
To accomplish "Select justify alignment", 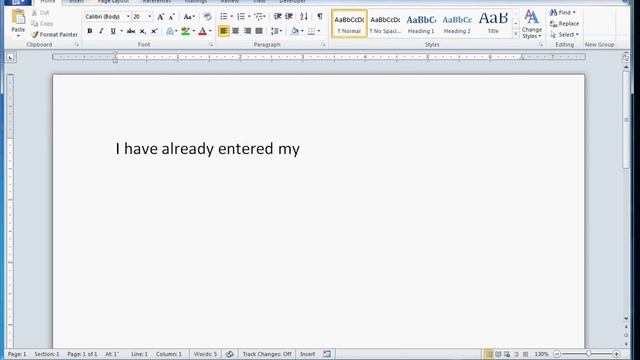I will (x=259, y=31).
